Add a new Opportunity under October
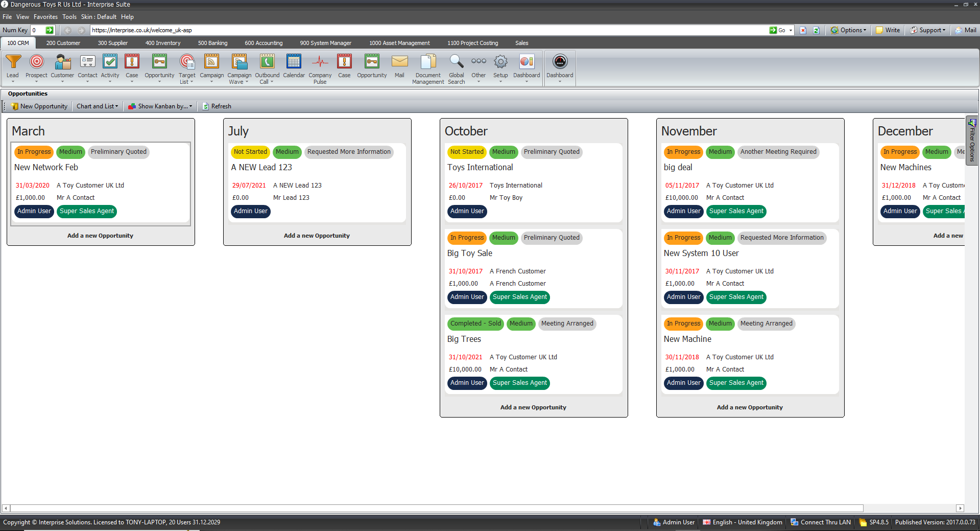The image size is (980, 531). (x=533, y=407)
